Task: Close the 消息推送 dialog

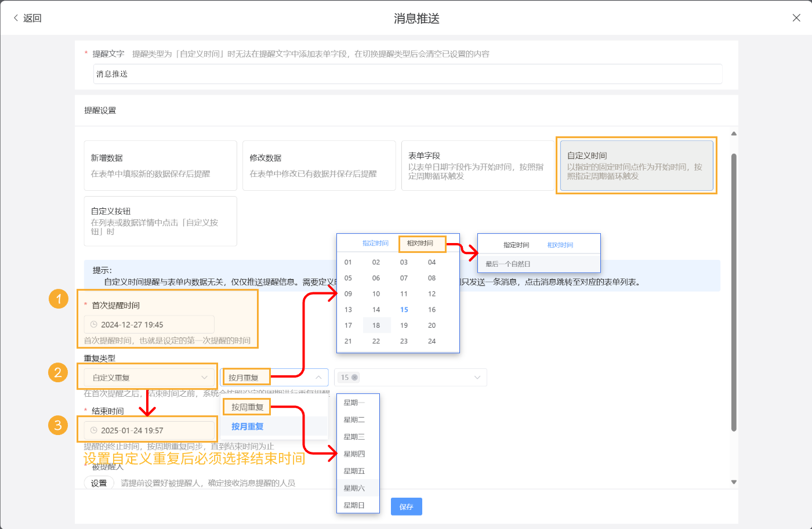Action: (x=796, y=17)
